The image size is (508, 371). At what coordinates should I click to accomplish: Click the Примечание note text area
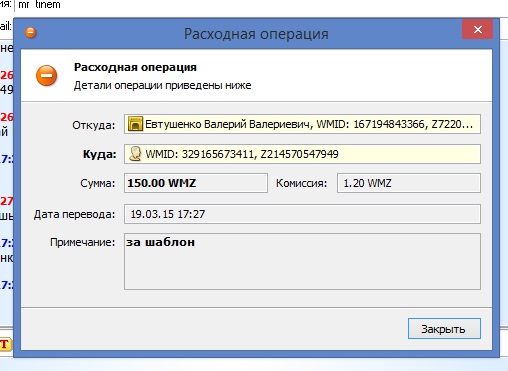[x=302, y=261]
